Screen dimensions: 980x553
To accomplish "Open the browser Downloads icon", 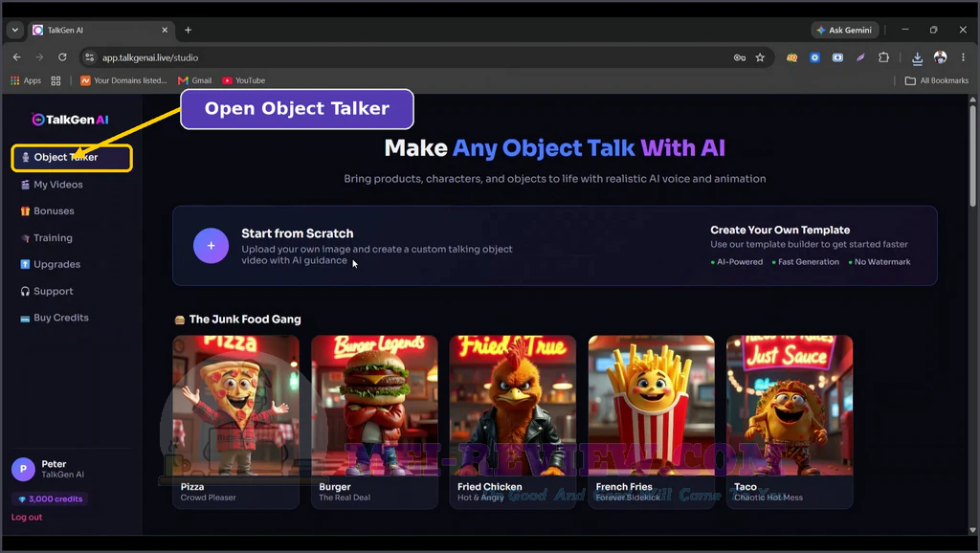I will pos(917,58).
